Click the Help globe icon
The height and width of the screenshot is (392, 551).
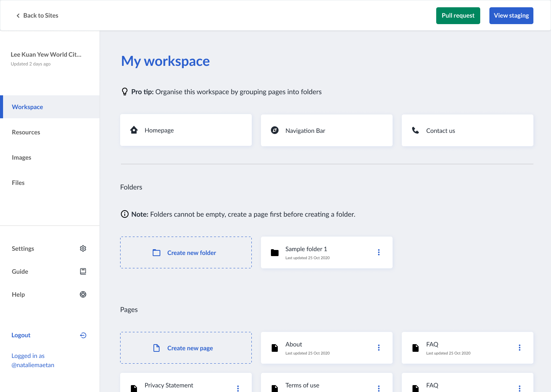pos(83,294)
